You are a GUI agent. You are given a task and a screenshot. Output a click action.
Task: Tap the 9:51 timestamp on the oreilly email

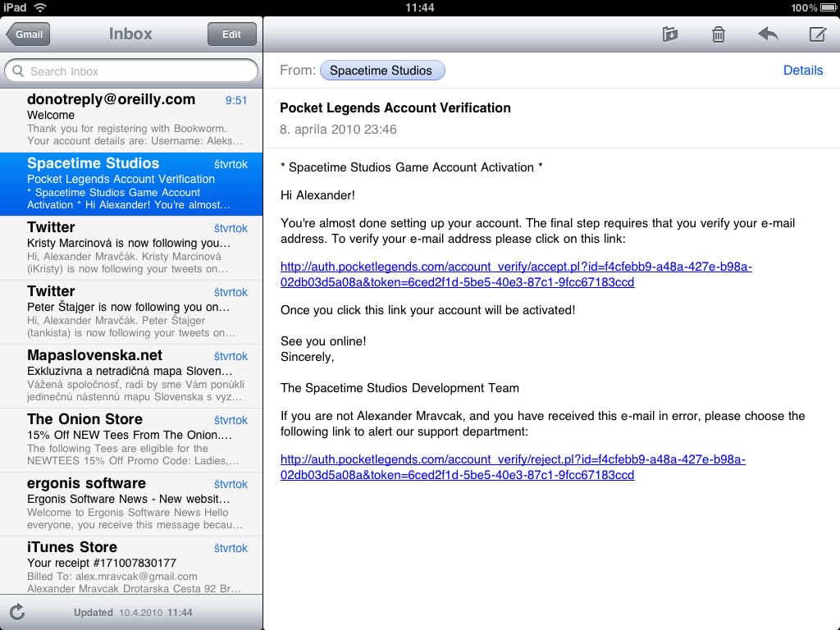235,100
